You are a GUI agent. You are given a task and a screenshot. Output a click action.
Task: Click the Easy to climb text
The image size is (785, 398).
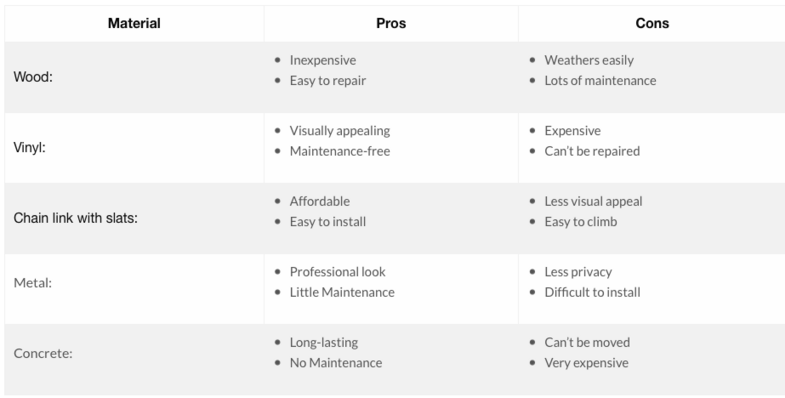[581, 222]
